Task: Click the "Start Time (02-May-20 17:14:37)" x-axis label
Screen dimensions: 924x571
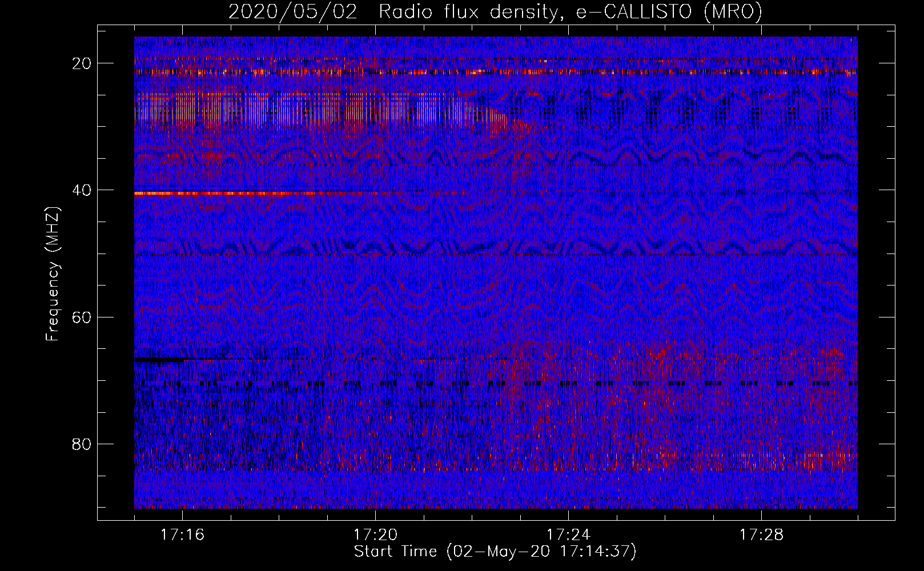Action: pyautogui.click(x=495, y=552)
